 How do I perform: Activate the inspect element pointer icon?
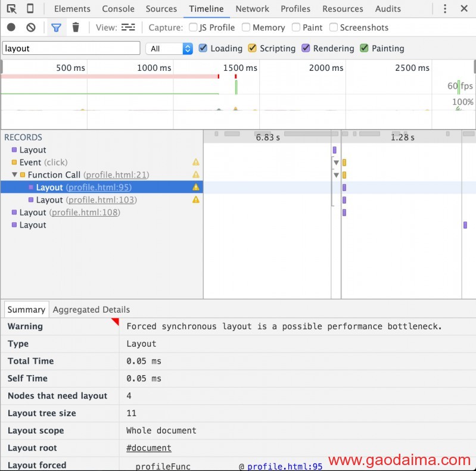(x=11, y=9)
